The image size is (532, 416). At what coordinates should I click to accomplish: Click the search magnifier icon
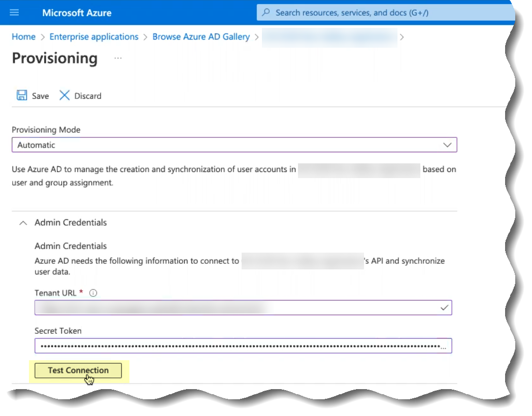(266, 13)
